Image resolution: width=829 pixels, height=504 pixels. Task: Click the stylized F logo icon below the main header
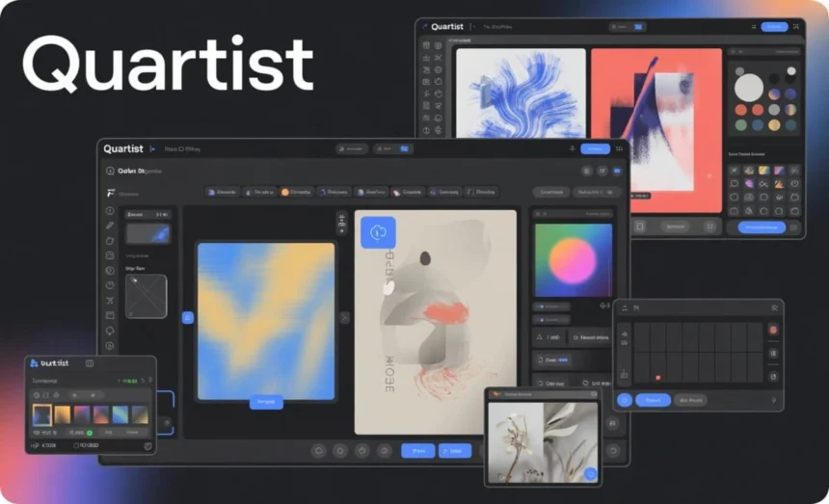pos(111,193)
